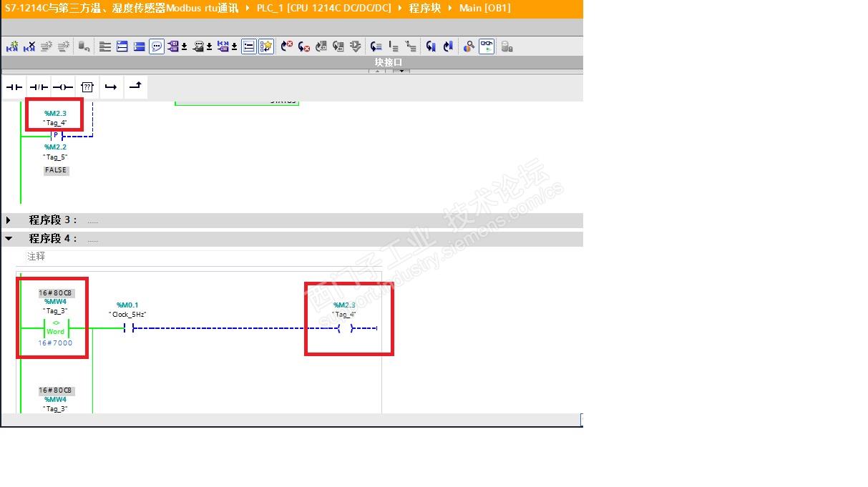Insert a new network with the first toolbar icon
868x487 pixels.
point(12,46)
